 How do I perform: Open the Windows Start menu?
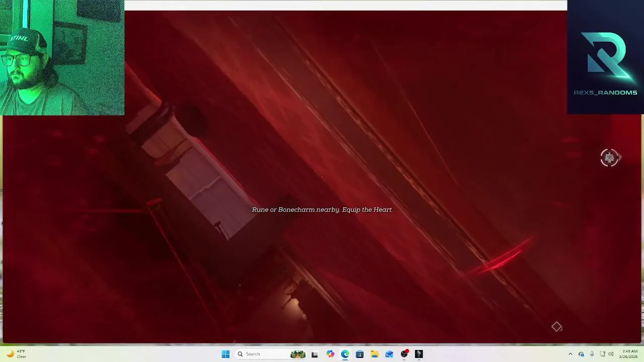click(225, 354)
